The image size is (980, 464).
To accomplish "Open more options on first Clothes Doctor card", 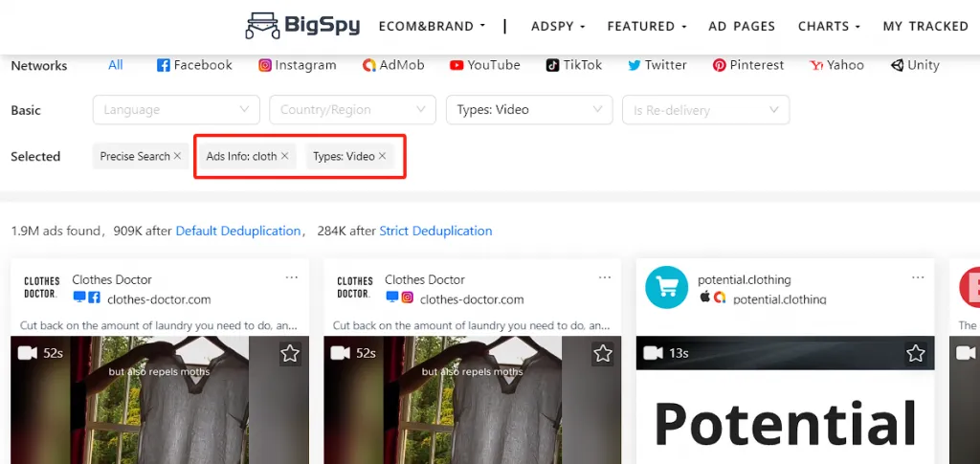I will tap(292, 278).
